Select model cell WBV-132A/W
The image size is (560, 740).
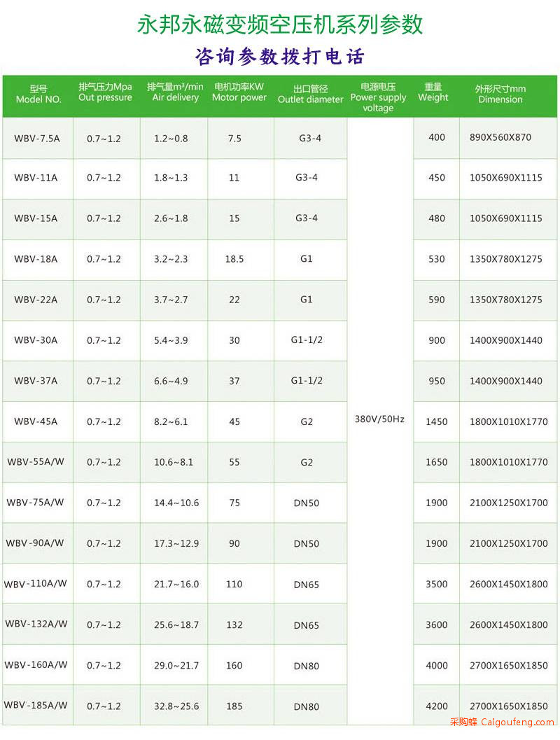(x=36, y=624)
